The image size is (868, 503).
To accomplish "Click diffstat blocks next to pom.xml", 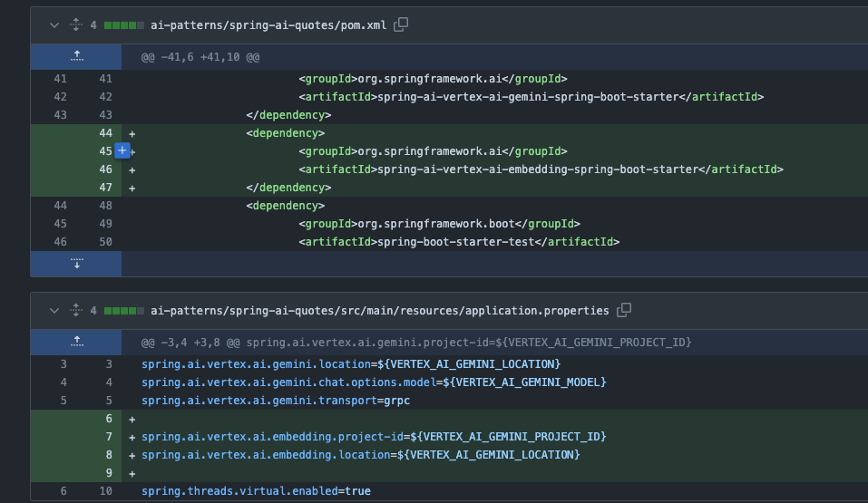I will (x=124, y=25).
